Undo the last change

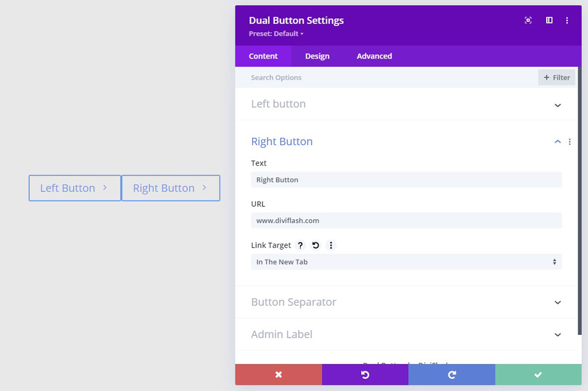pyautogui.click(x=365, y=374)
